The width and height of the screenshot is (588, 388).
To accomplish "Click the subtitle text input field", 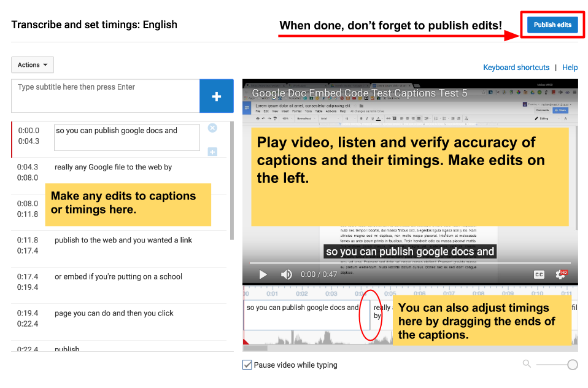I will click(104, 96).
